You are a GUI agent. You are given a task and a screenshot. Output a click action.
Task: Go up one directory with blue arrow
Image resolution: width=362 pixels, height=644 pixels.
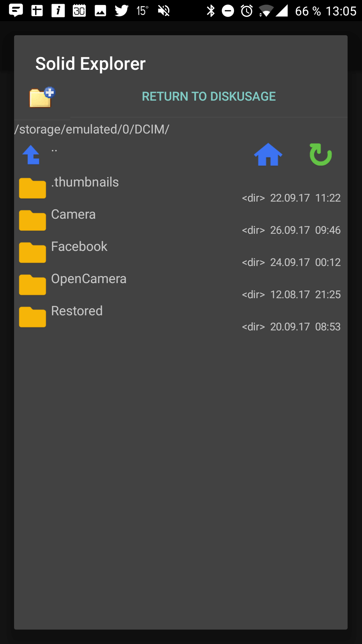click(x=31, y=155)
